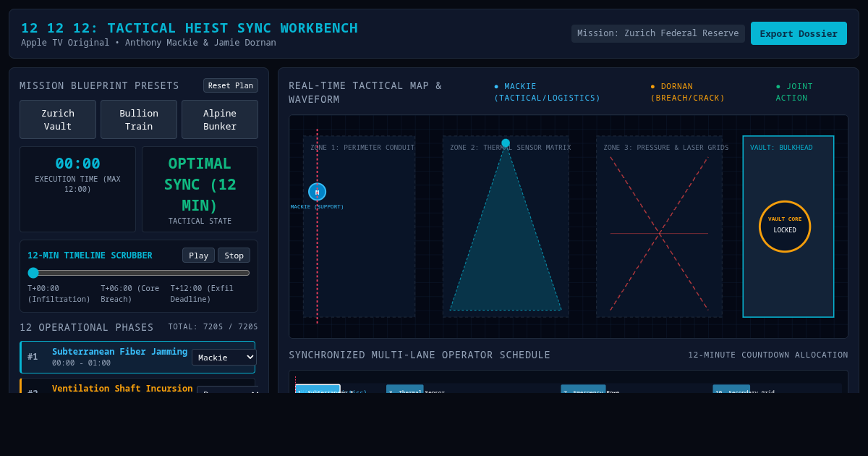Select the Subterranean block in the schedule lane
The height and width of the screenshot is (456, 868).
point(318,389)
